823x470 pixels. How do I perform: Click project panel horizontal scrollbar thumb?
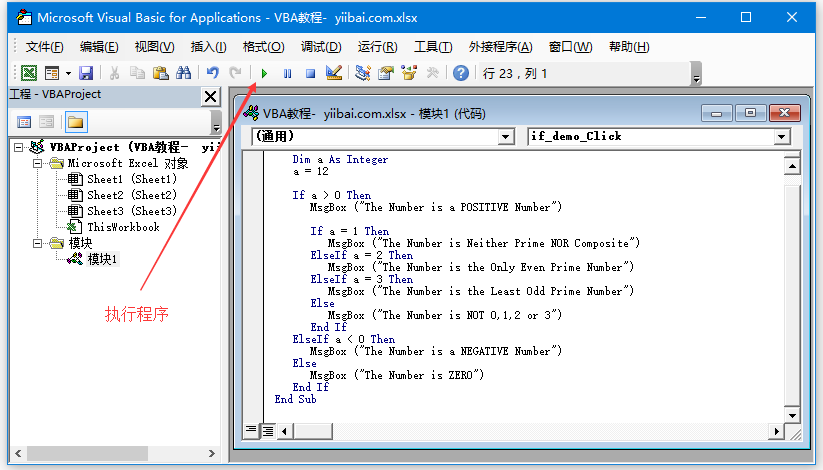click(88, 453)
